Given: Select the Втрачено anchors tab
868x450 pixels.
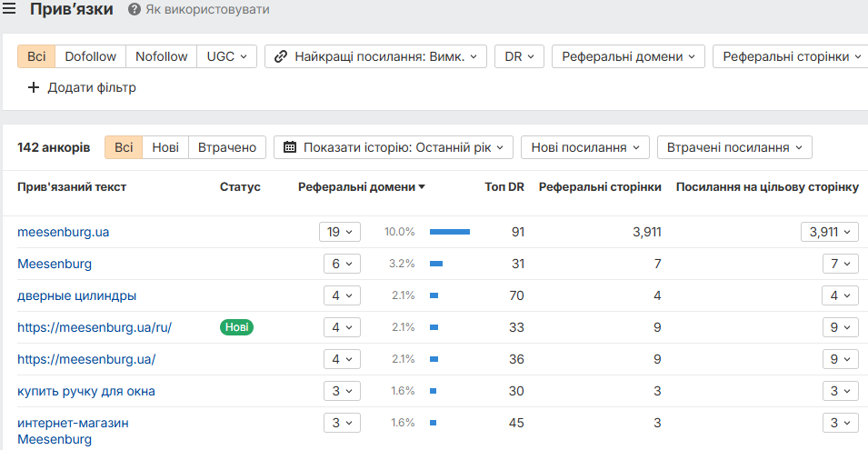Looking at the screenshot, I should pos(227,147).
